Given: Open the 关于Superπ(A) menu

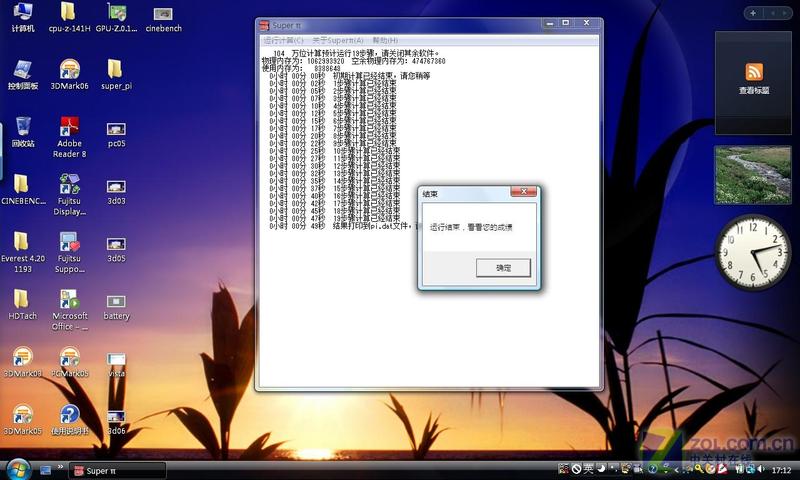Looking at the screenshot, I should 338,40.
